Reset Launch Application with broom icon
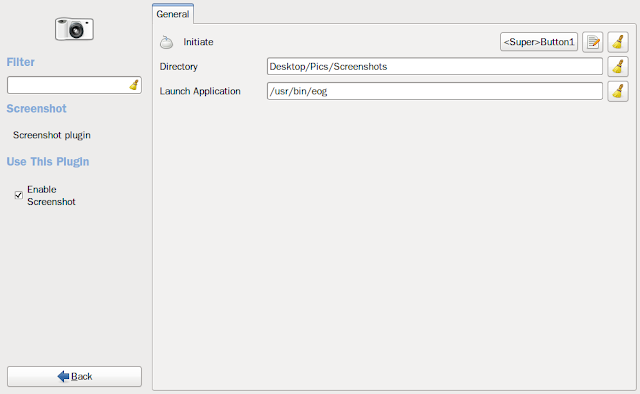 (x=618, y=91)
